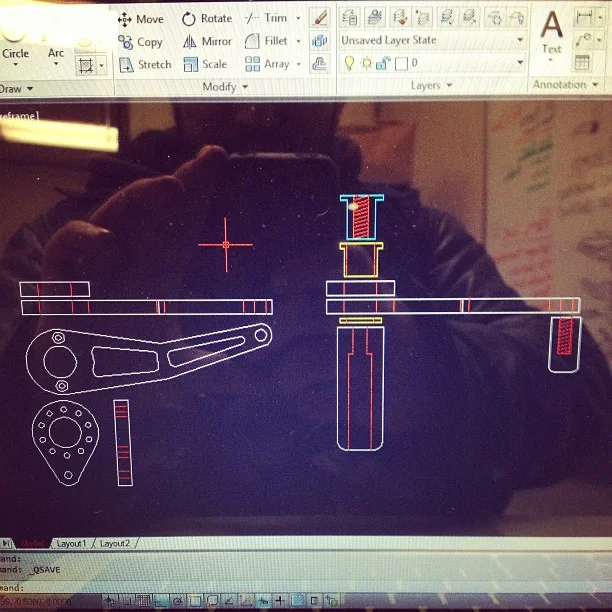Switch to the Layout2 tab
This screenshot has height=612, width=612.
point(114,543)
